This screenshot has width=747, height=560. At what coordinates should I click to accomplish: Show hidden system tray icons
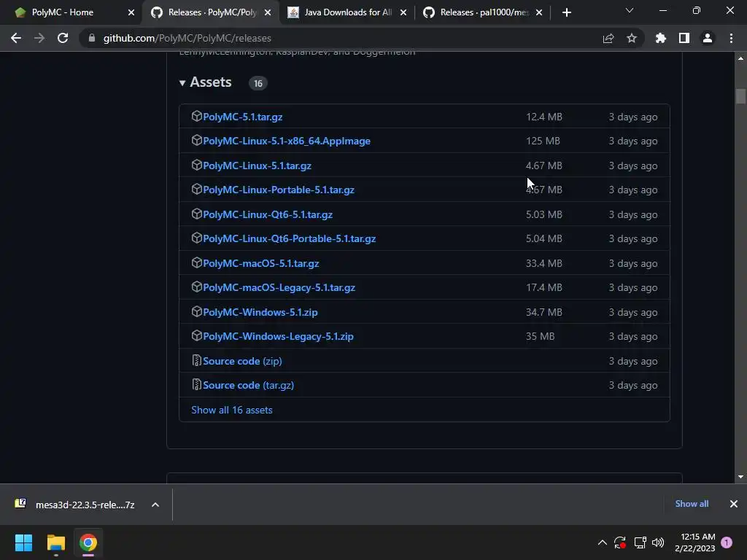(x=602, y=542)
